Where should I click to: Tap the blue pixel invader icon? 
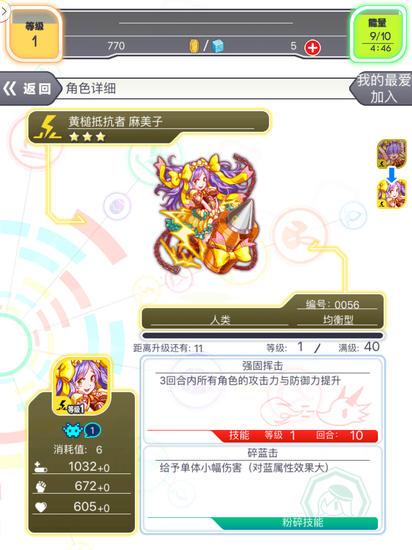coord(73,430)
